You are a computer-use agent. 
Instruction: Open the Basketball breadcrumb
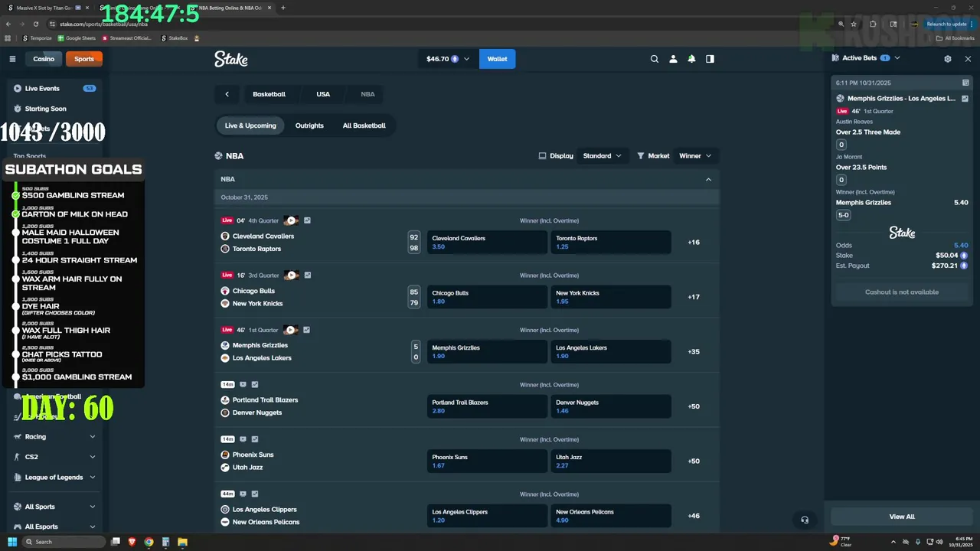[x=269, y=94]
